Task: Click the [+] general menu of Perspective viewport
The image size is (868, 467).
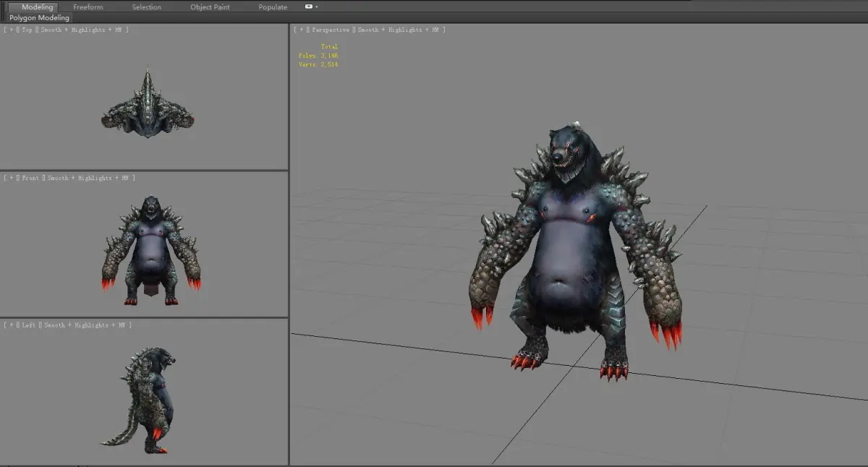Action: tap(302, 30)
